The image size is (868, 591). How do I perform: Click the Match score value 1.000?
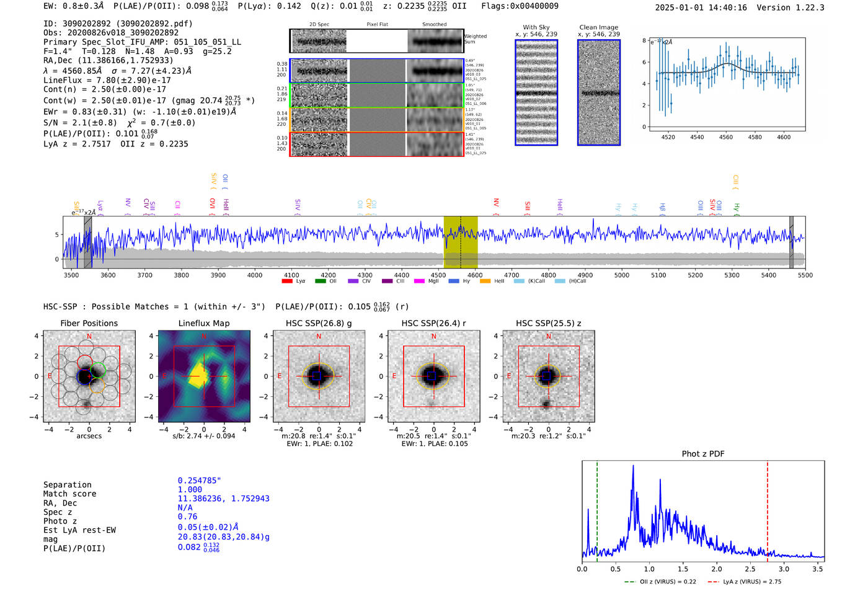pyautogui.click(x=189, y=490)
